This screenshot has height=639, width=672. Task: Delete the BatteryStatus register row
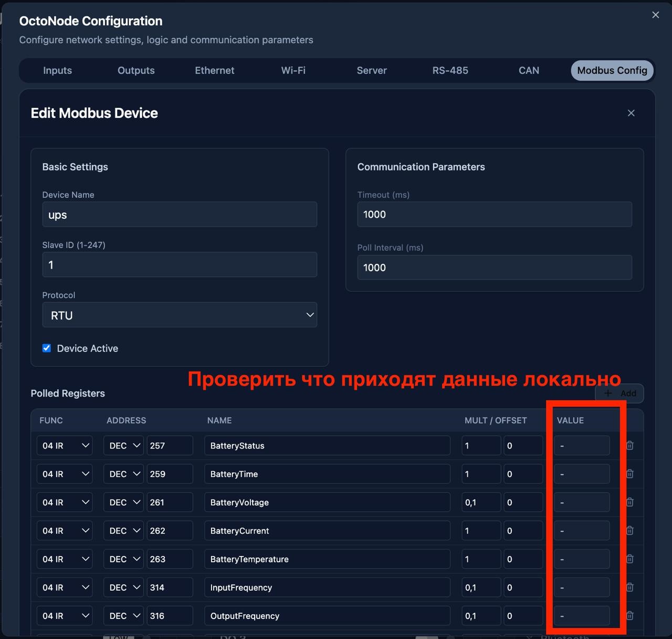tap(630, 445)
